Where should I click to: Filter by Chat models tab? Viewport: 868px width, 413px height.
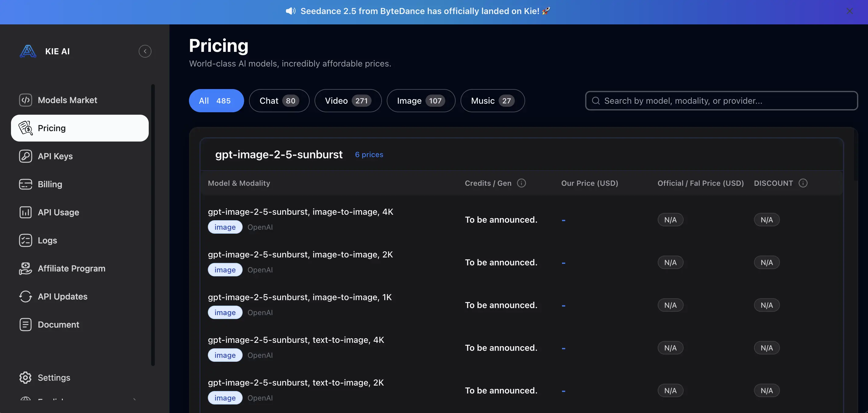(279, 101)
